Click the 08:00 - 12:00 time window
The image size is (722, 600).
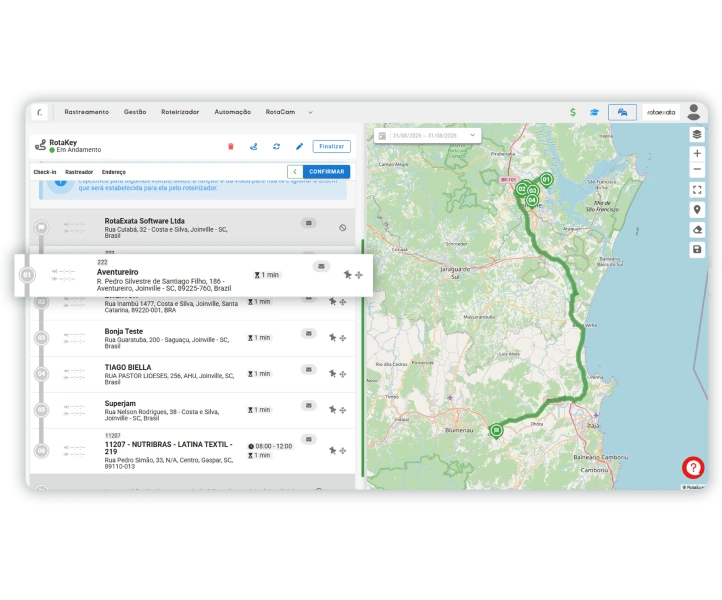[270, 446]
